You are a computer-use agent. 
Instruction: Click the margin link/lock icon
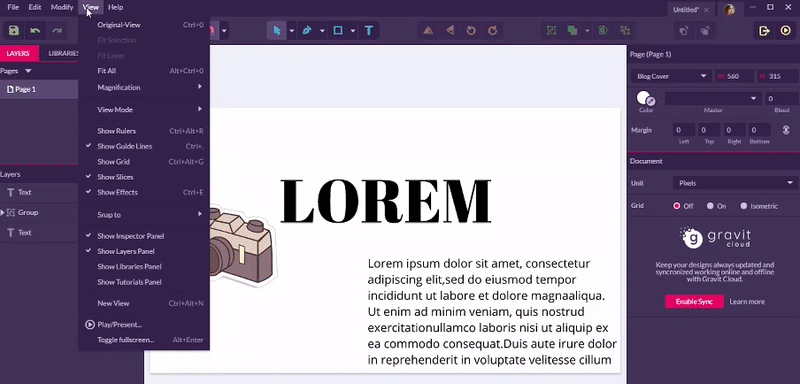[x=786, y=130]
